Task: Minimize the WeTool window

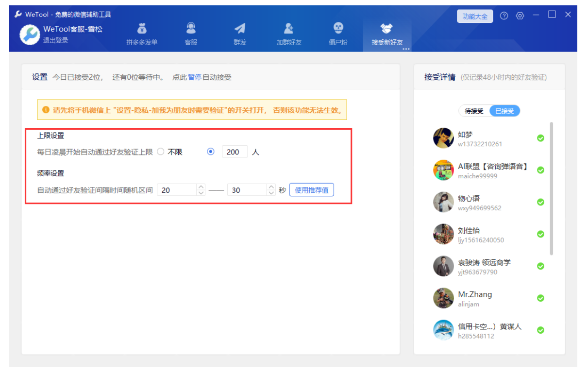Action: coord(536,15)
